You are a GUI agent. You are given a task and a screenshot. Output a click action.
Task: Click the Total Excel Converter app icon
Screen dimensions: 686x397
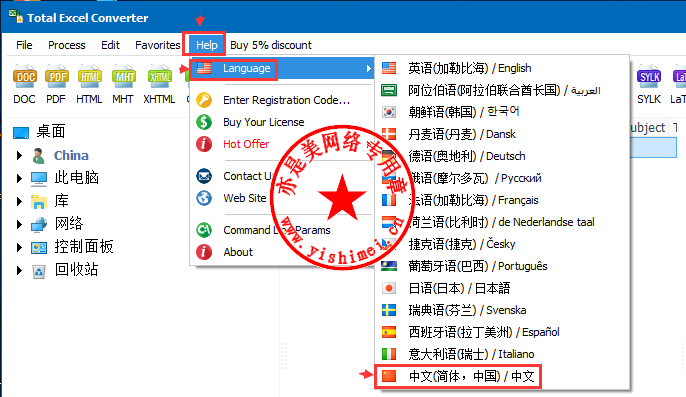coord(16,17)
